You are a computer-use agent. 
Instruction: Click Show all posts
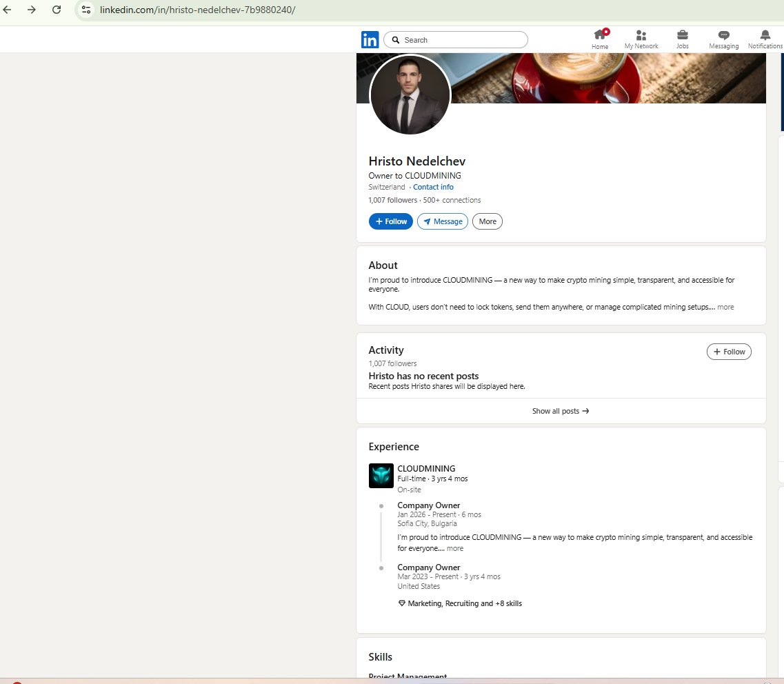(x=561, y=411)
